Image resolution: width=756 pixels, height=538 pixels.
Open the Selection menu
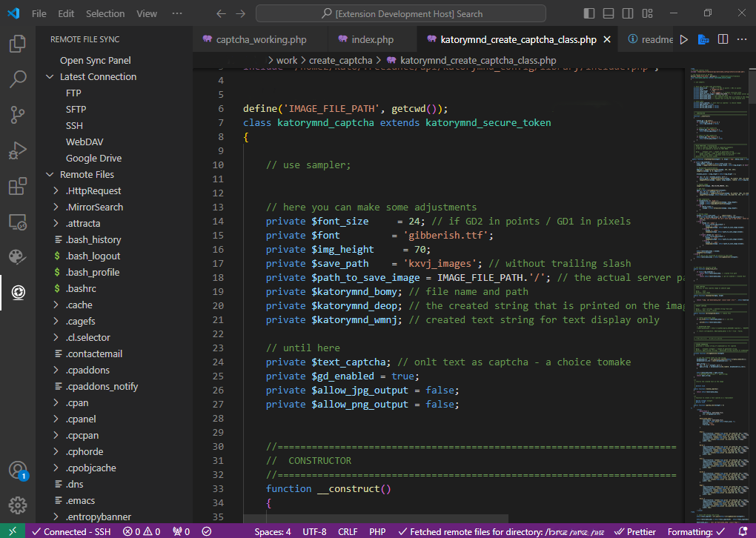[105, 13]
